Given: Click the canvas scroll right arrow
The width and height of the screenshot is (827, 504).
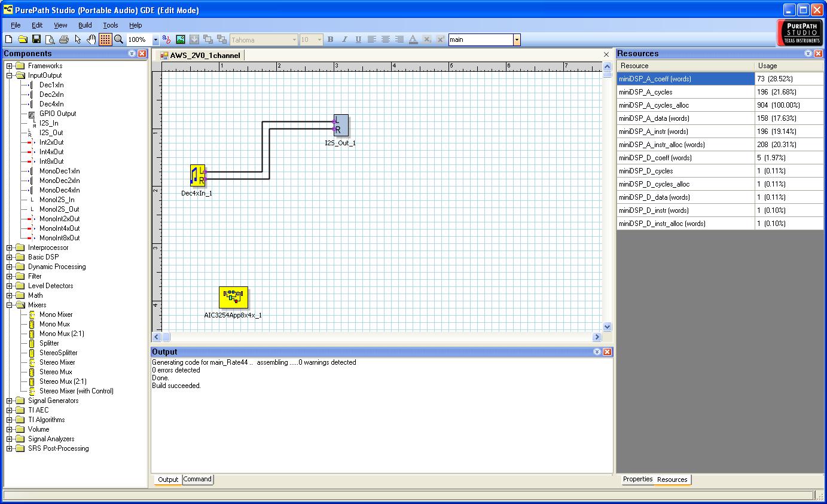Looking at the screenshot, I should (596, 337).
